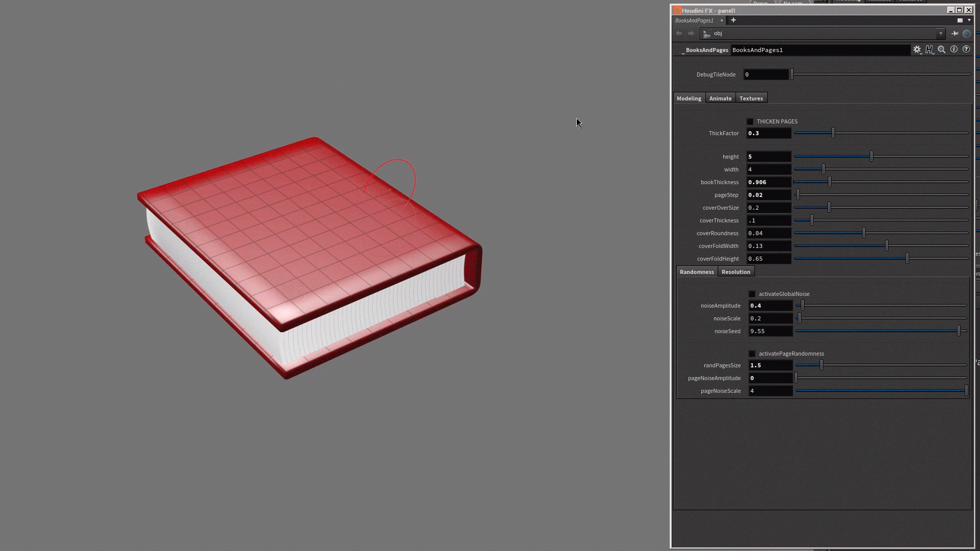Click the ThickFactor slider
980x551 pixels.
(881, 133)
